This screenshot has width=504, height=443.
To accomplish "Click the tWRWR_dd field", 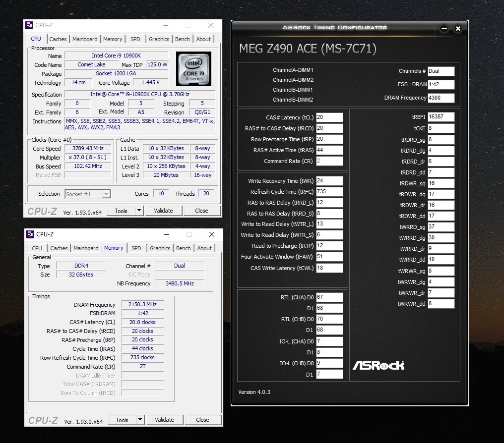I will pos(441,303).
